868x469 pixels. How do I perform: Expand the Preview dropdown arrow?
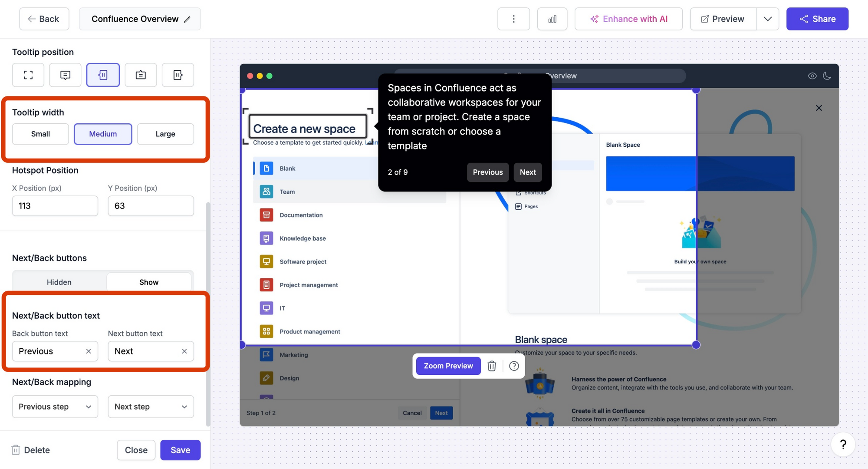pyautogui.click(x=768, y=19)
